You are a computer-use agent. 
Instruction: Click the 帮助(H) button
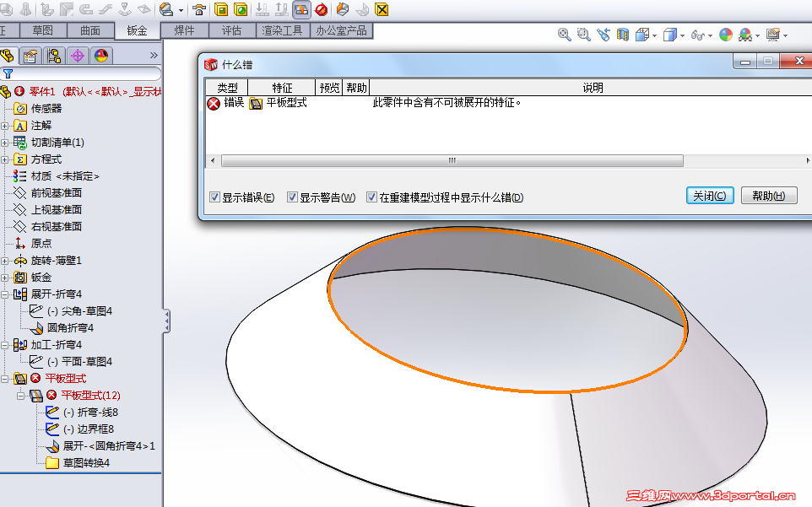(768, 196)
